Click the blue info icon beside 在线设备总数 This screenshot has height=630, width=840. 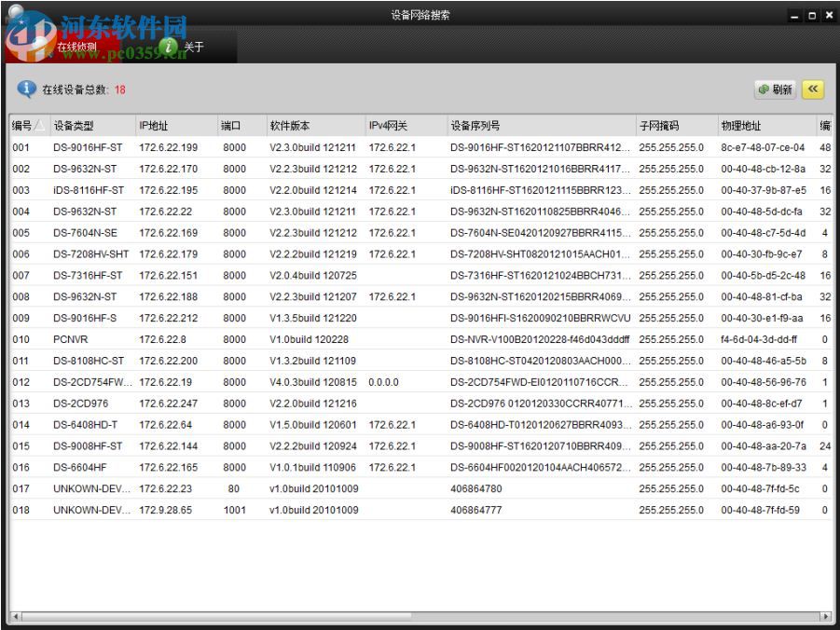pyautogui.click(x=25, y=89)
